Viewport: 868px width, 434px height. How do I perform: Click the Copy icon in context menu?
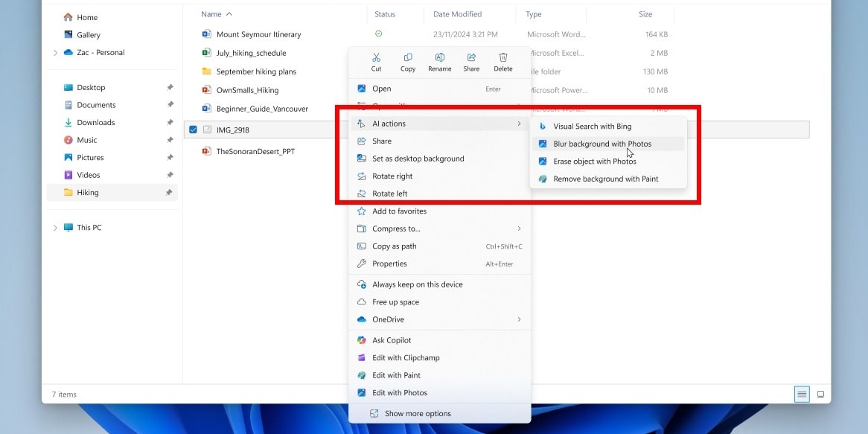click(408, 58)
